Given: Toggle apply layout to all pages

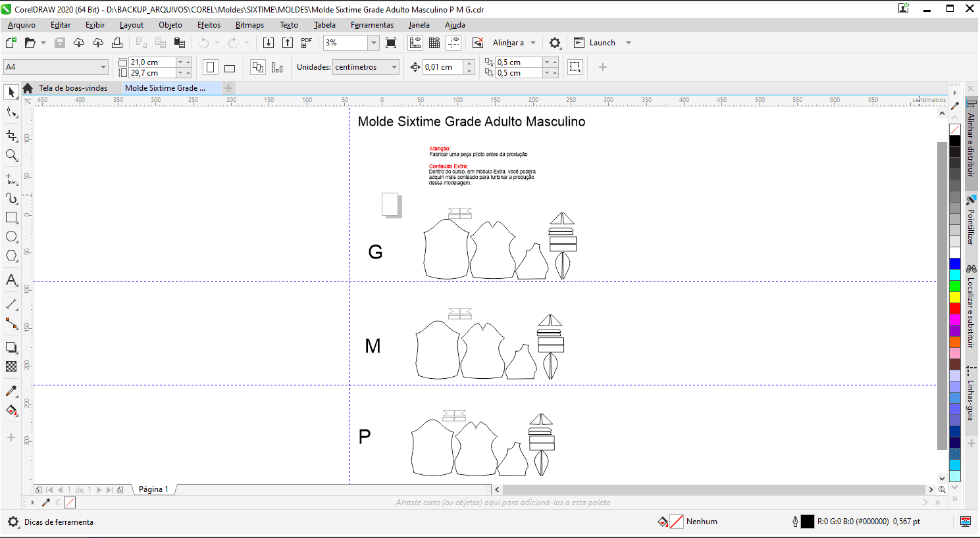Looking at the screenshot, I should click(258, 67).
